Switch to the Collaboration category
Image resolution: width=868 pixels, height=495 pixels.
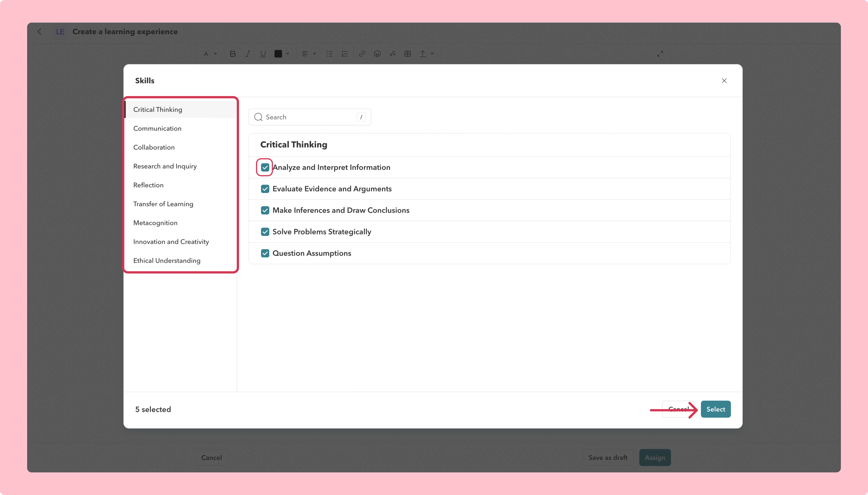click(x=181, y=147)
